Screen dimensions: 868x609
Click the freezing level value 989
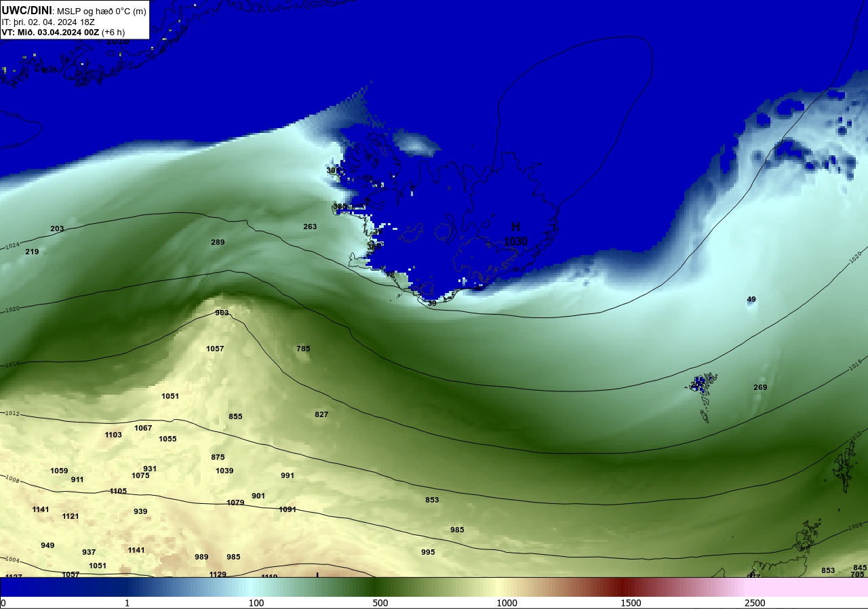[201, 557]
